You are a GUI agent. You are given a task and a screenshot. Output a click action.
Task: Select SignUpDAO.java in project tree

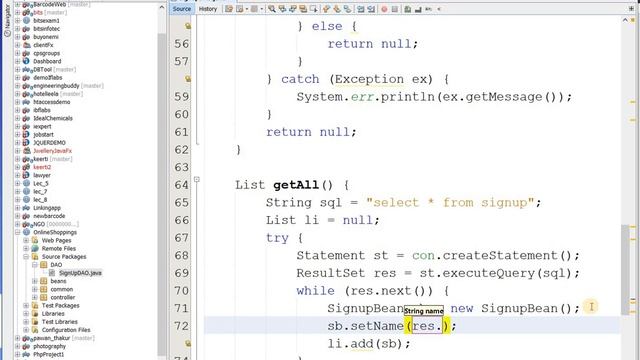click(x=80, y=273)
